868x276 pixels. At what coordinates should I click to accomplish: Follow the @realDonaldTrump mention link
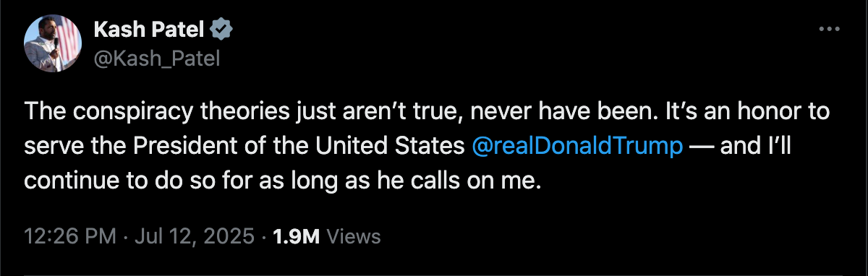576,146
